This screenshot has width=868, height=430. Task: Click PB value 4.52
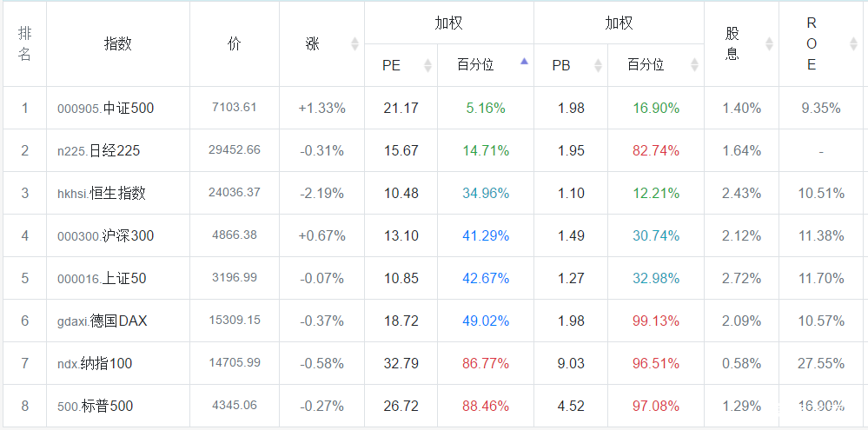tap(572, 407)
